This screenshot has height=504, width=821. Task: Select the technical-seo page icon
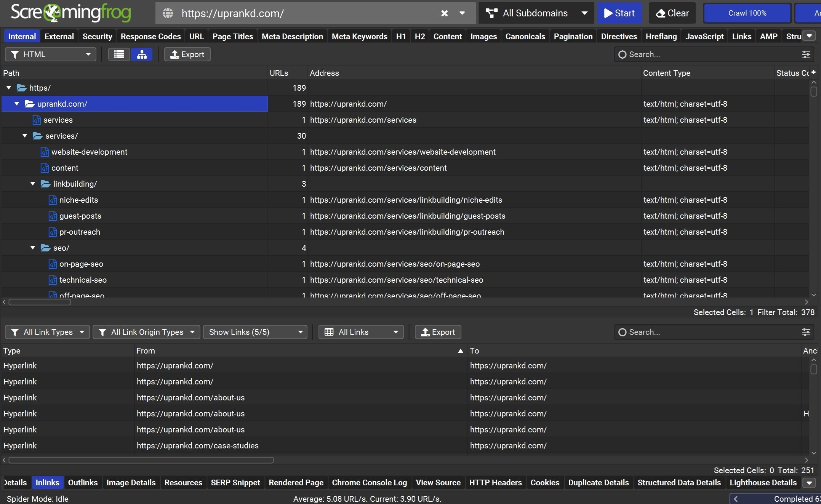pos(53,280)
